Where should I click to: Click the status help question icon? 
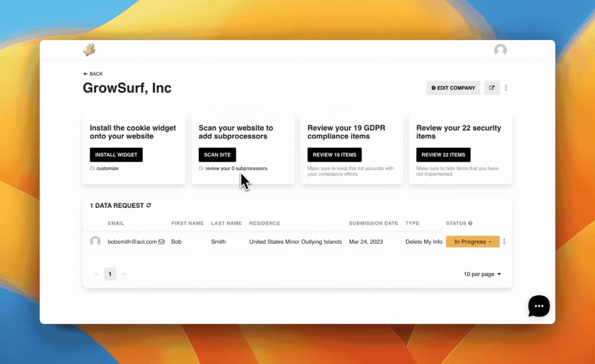point(470,223)
